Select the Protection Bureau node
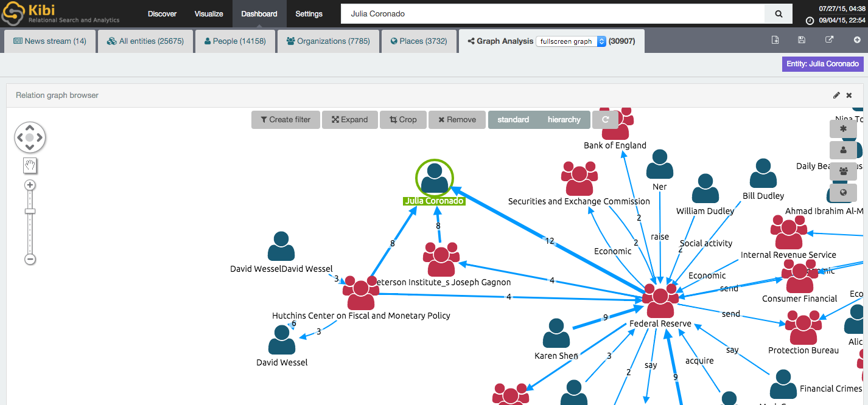Screen dimensions: 868x405 (x=803, y=327)
